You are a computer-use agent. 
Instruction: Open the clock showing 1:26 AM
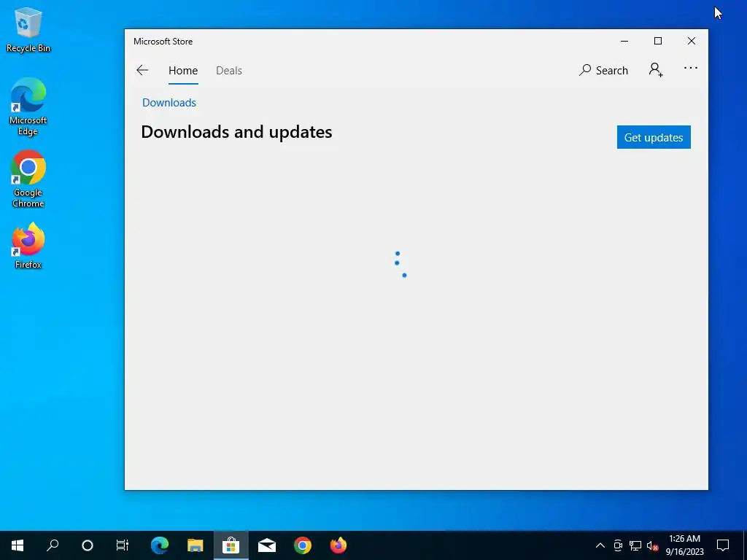(x=684, y=545)
